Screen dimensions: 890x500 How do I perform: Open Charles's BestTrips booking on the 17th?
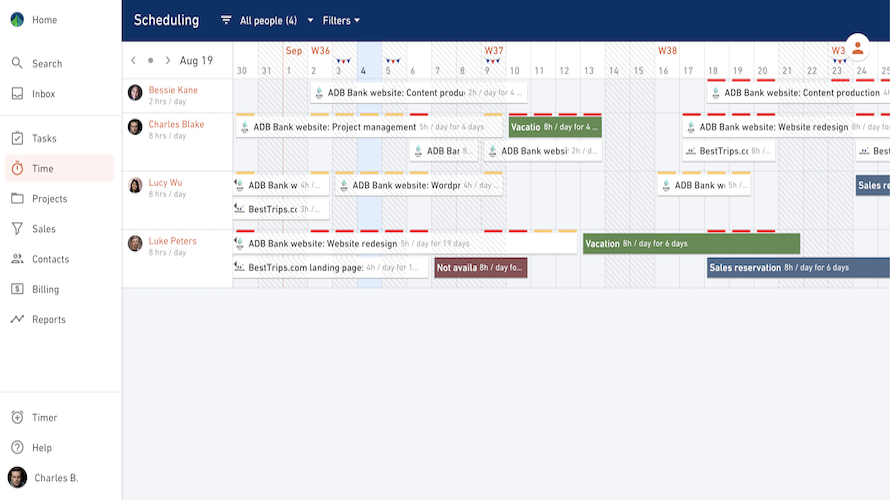point(729,151)
